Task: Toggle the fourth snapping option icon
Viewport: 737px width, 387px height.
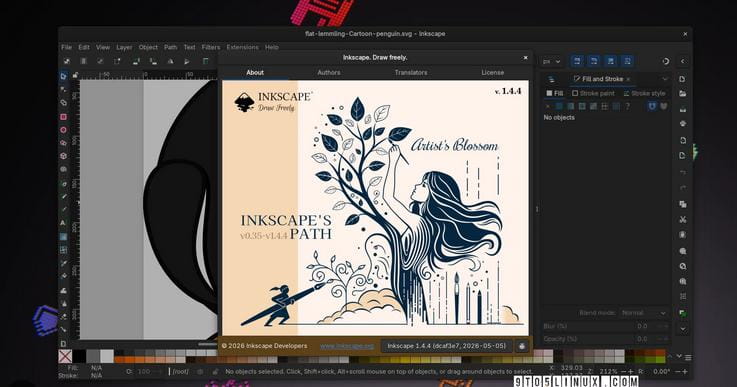Action: tap(627, 61)
